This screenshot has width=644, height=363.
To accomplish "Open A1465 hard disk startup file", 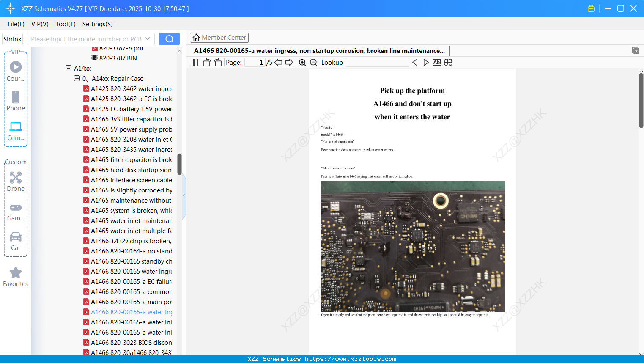I will (131, 170).
